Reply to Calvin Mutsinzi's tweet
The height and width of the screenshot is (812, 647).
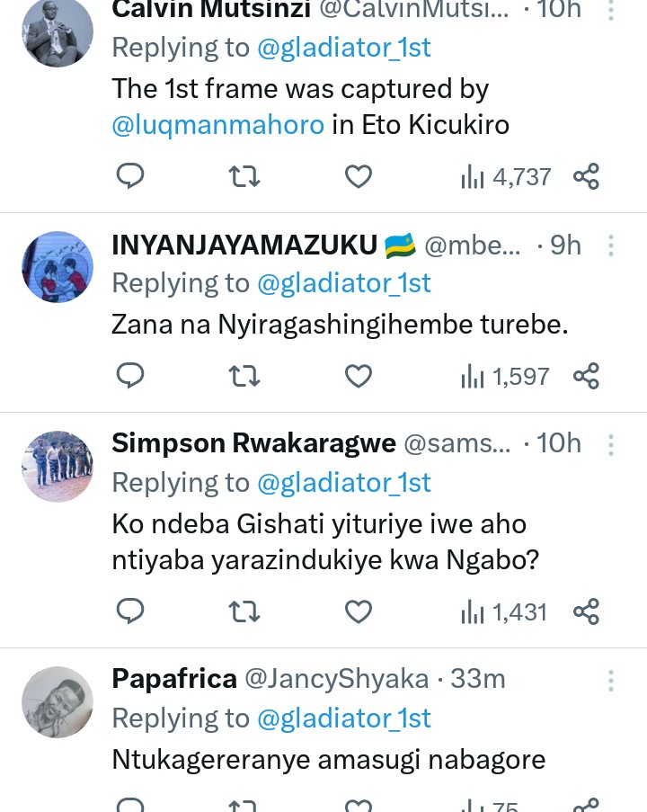click(x=131, y=176)
